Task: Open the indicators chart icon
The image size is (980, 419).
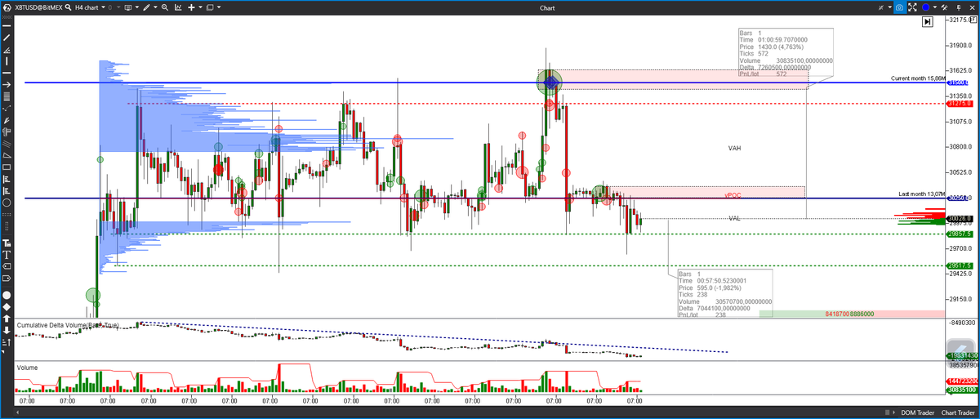Action: coord(178,7)
